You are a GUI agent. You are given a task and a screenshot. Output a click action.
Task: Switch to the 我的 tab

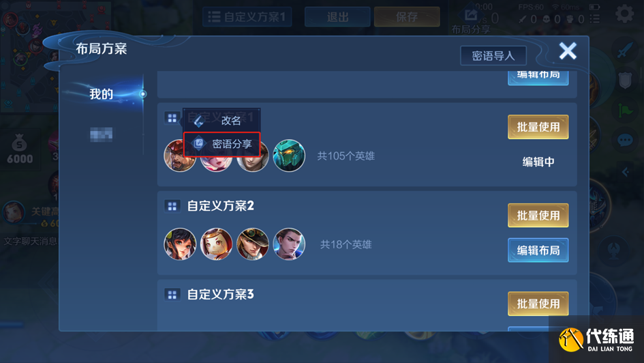102,94
